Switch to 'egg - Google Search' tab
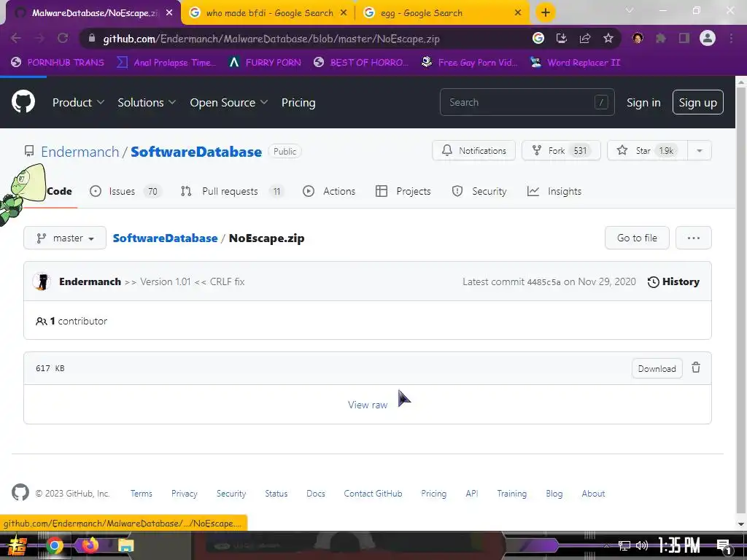The width and height of the screenshot is (747, 560). [441, 13]
